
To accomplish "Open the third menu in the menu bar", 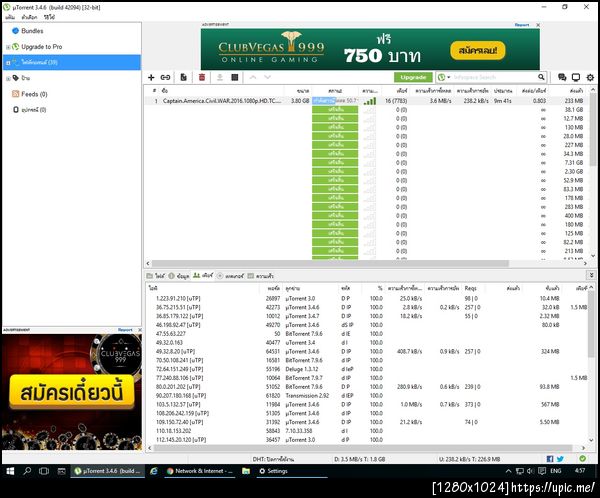I will (49, 17).
